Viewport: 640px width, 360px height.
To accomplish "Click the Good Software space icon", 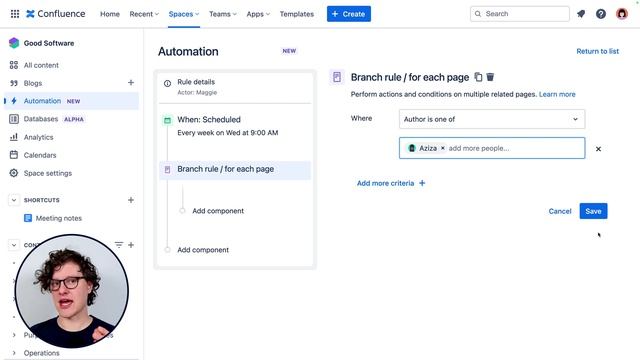I will (14, 43).
